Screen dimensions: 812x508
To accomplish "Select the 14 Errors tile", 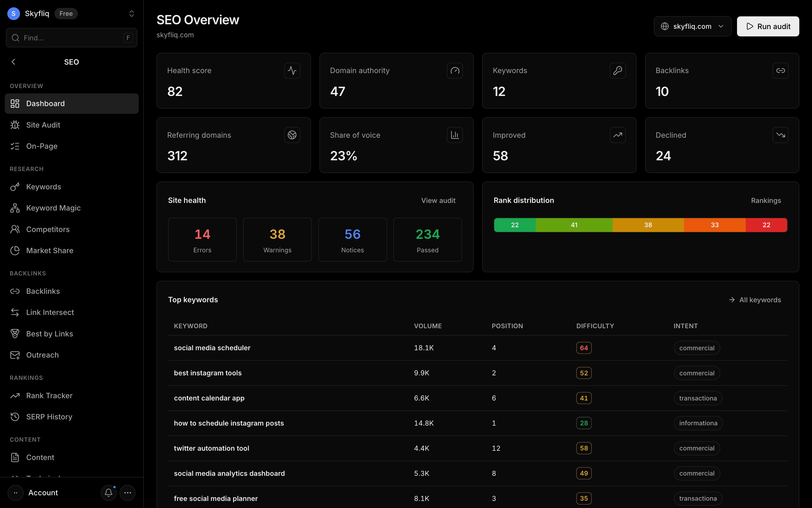I will pos(202,240).
